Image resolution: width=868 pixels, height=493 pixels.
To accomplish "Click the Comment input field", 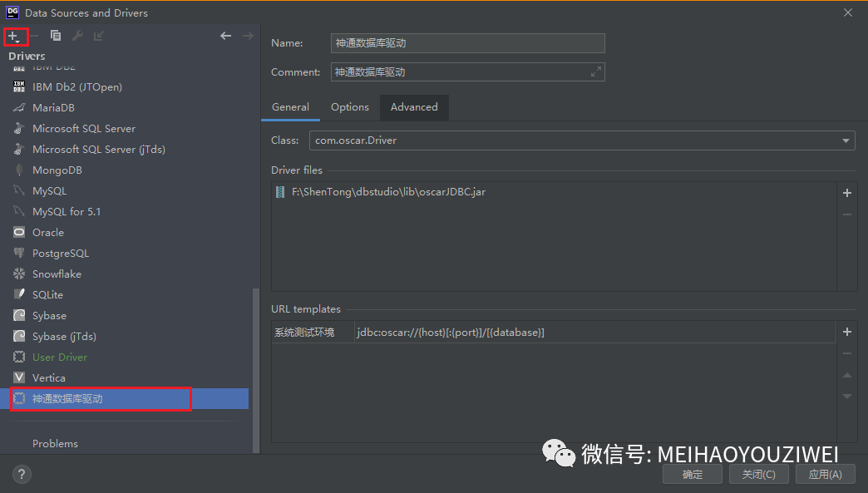I will point(468,72).
